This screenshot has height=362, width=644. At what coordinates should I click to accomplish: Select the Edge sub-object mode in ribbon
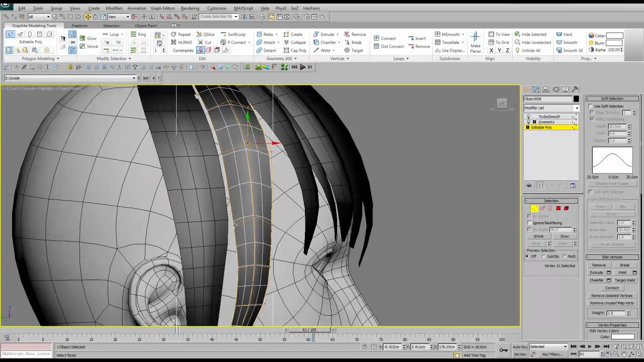[20, 34]
